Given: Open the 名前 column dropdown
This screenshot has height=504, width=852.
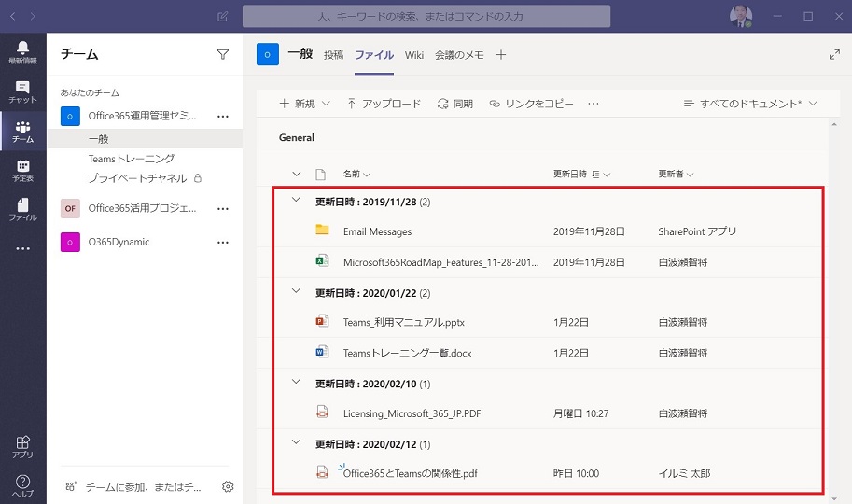Looking at the screenshot, I should point(356,174).
